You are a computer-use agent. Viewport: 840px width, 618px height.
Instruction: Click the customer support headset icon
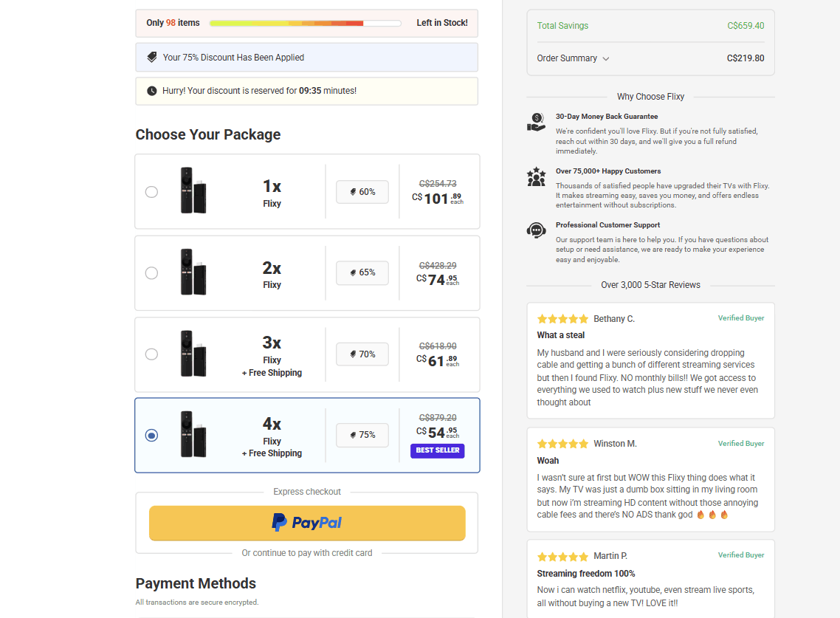tap(536, 230)
